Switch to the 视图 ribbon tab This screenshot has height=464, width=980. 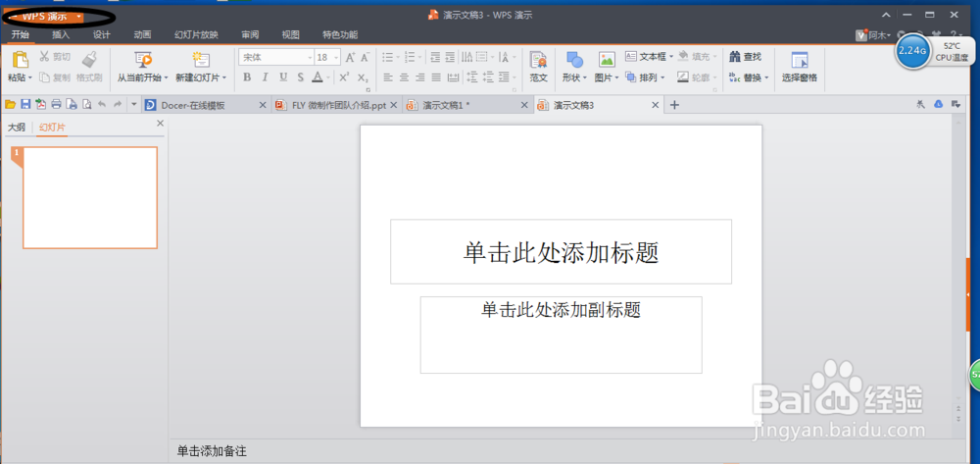(291, 35)
